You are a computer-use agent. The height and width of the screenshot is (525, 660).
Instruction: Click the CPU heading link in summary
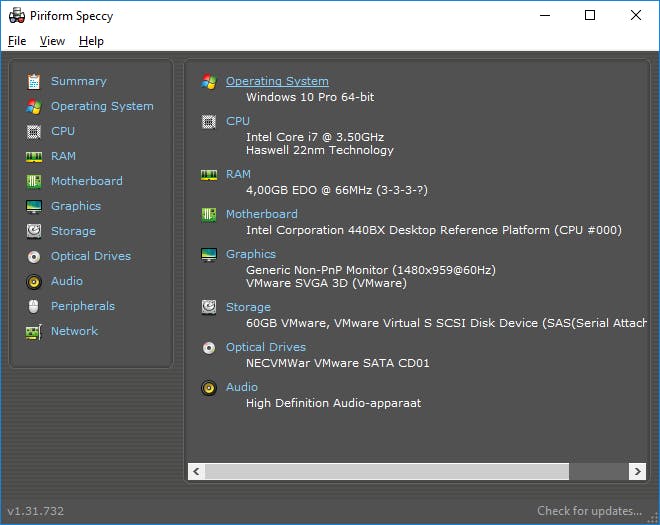coord(238,121)
